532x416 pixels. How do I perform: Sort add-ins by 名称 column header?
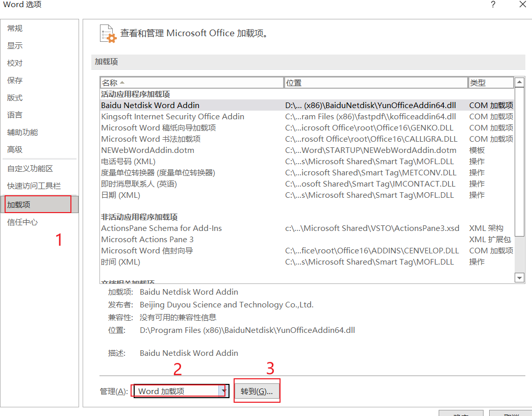192,83
